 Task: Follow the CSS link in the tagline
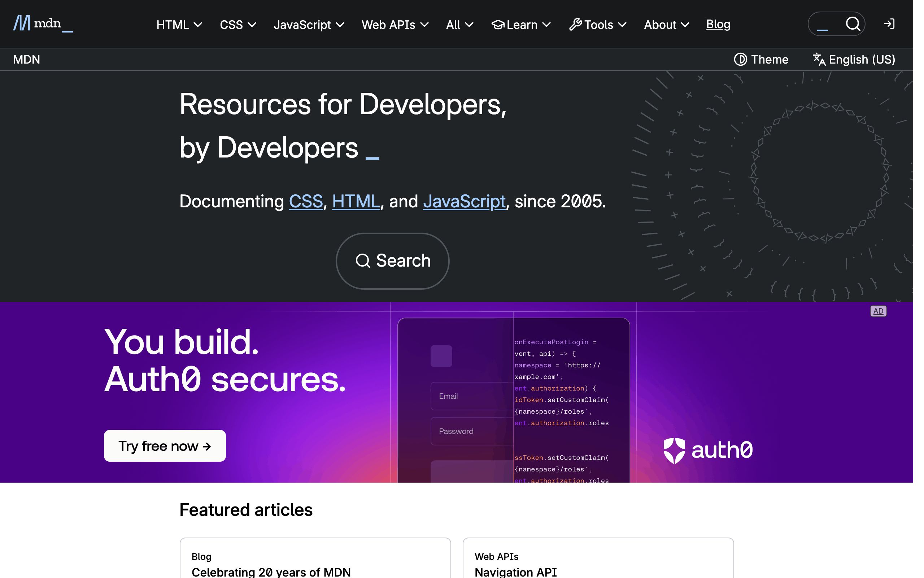click(x=306, y=201)
